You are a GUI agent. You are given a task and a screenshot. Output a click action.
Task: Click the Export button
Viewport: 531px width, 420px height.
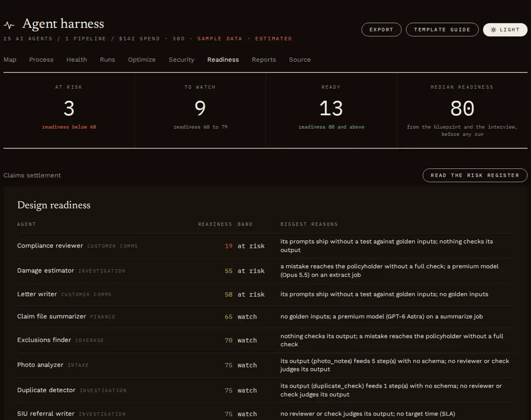[381, 30]
